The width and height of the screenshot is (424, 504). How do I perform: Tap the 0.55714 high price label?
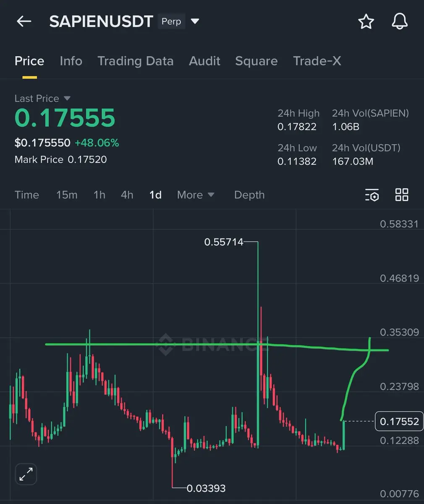pyautogui.click(x=224, y=242)
